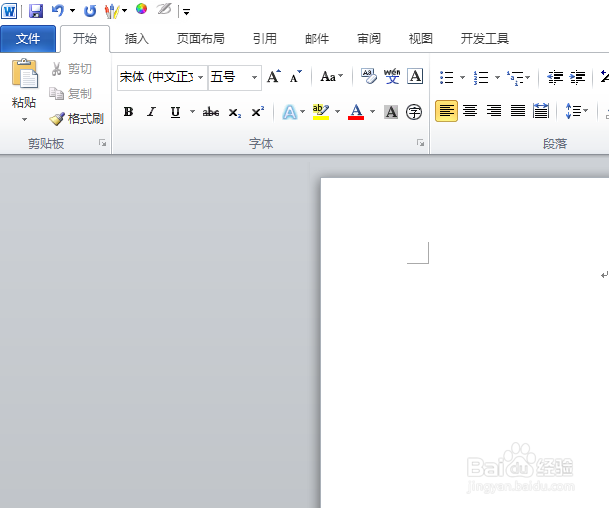Open the 剪贴板 dialog launcher
Screen dimensions: 609x508
pos(103,143)
